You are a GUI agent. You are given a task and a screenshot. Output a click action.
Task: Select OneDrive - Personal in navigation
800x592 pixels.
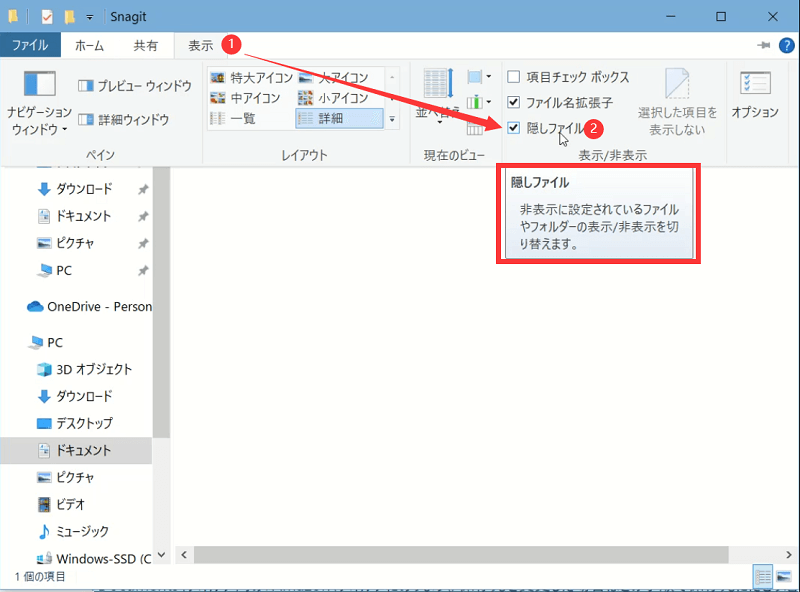[x=89, y=307]
